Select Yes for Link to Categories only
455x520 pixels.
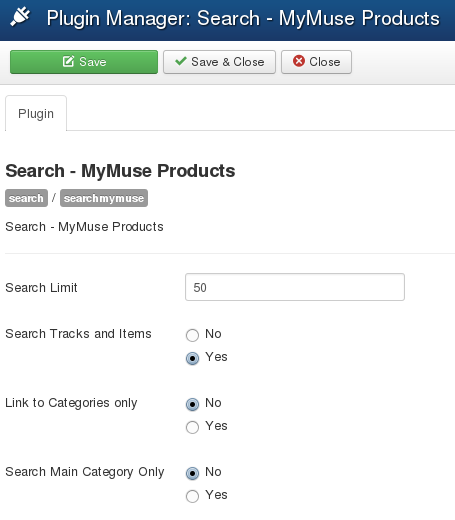click(192, 427)
